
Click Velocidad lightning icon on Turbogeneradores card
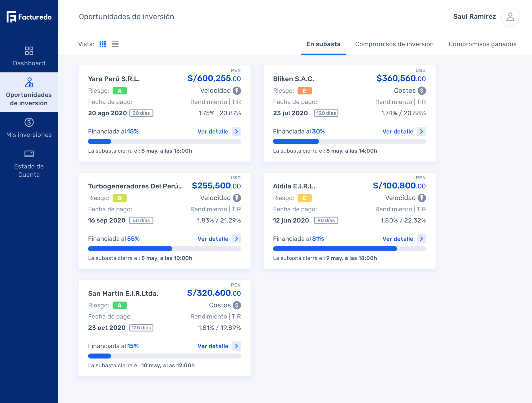pos(237,198)
